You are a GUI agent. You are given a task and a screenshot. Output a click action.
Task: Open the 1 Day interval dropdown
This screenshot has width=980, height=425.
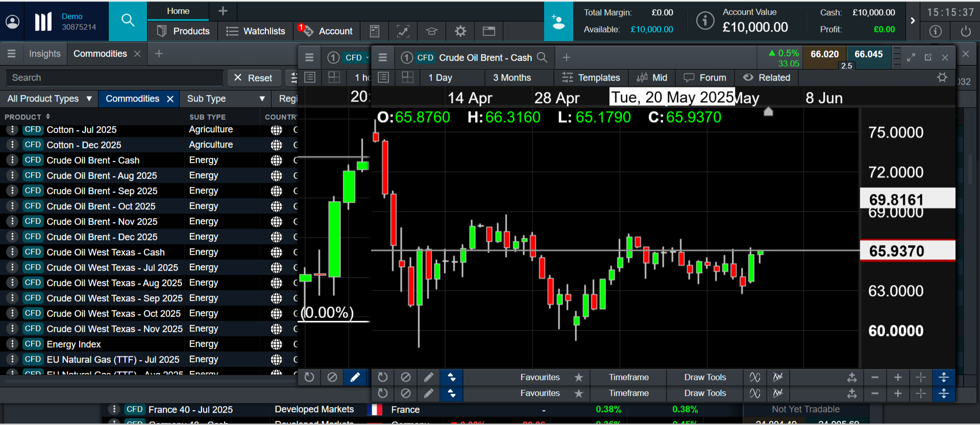tap(452, 77)
